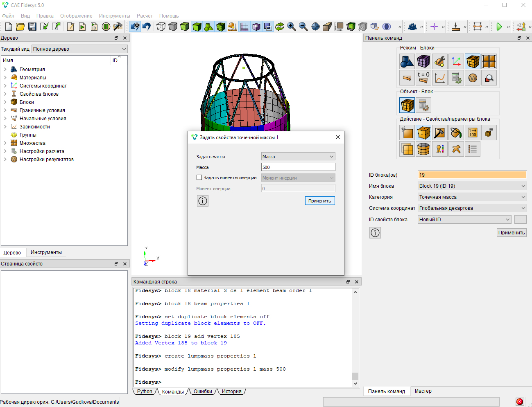Open the 'Задать массы' dropdown
The height and width of the screenshot is (407, 532).
pos(298,157)
